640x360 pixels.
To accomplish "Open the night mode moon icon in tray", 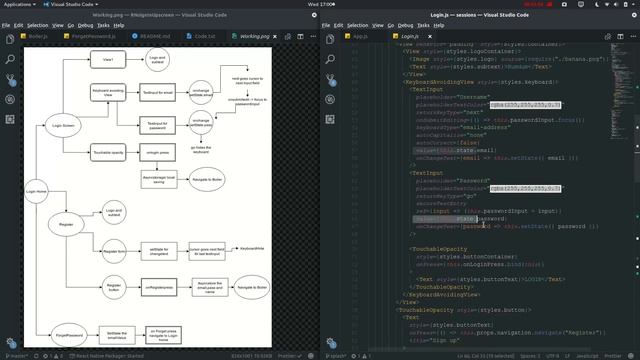I will click(x=596, y=4).
